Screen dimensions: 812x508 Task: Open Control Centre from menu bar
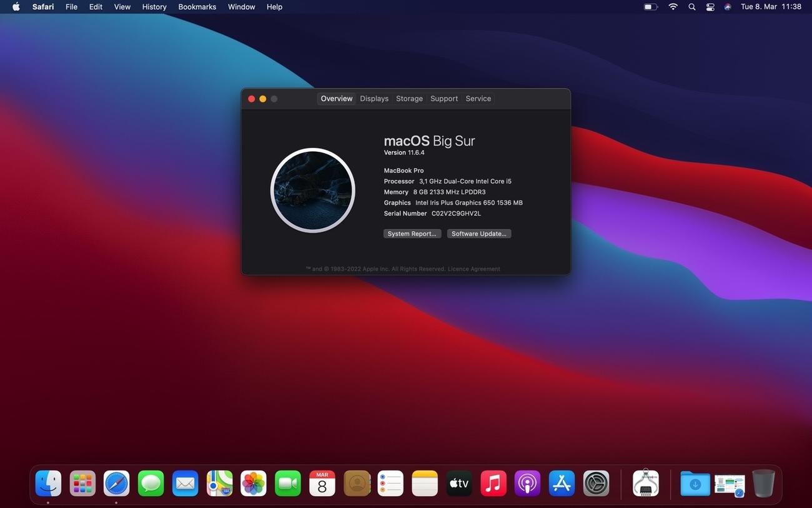coord(710,7)
